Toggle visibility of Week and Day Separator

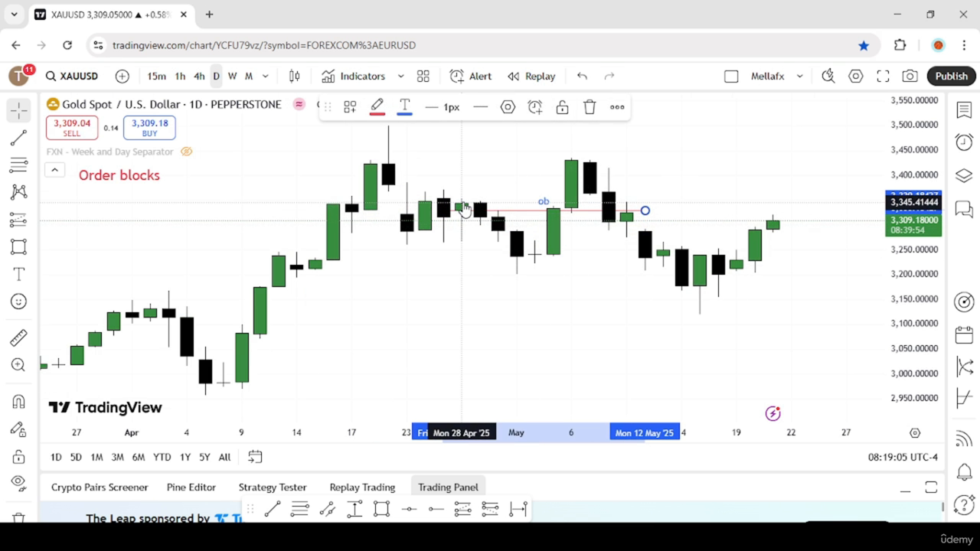186,152
